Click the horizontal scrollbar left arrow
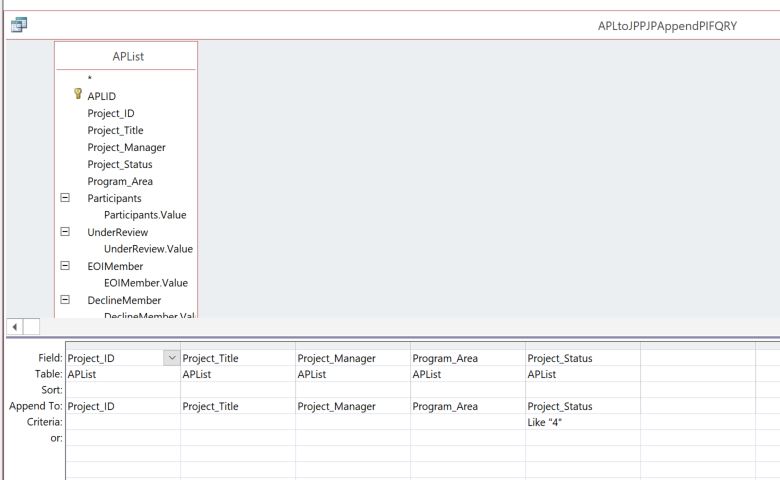Image resolution: width=780 pixels, height=480 pixels. (11, 326)
